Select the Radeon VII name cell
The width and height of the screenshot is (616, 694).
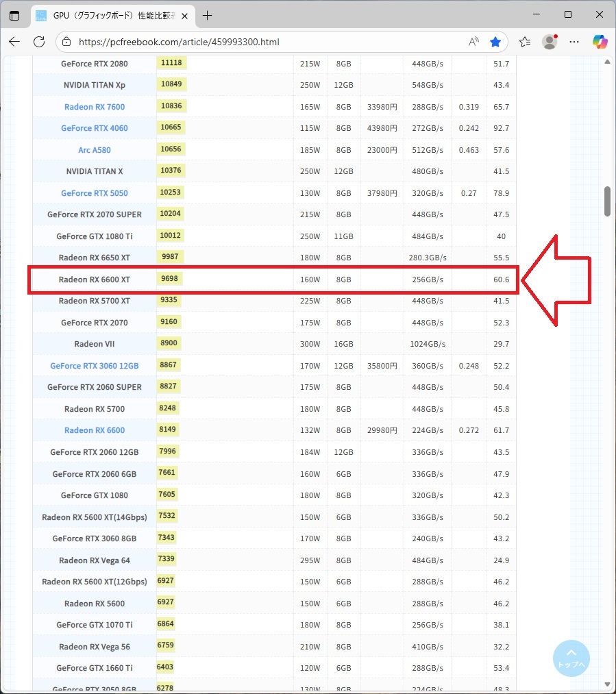pyautogui.click(x=95, y=344)
